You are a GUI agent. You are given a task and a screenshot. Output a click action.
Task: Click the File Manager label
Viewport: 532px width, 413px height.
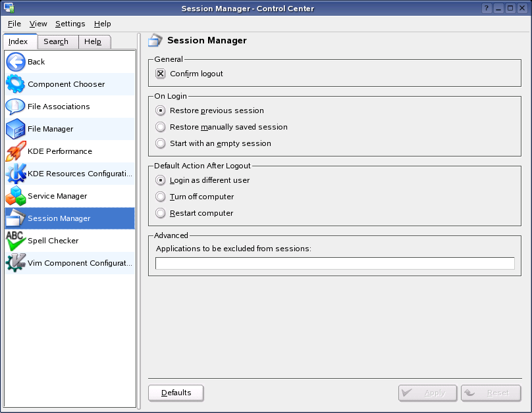pos(50,129)
